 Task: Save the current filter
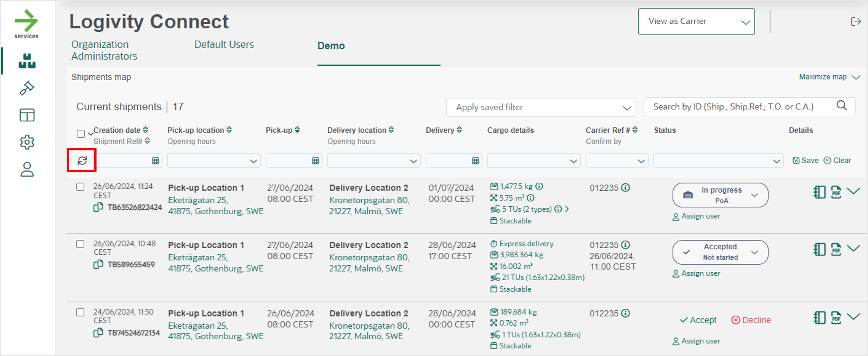click(805, 161)
